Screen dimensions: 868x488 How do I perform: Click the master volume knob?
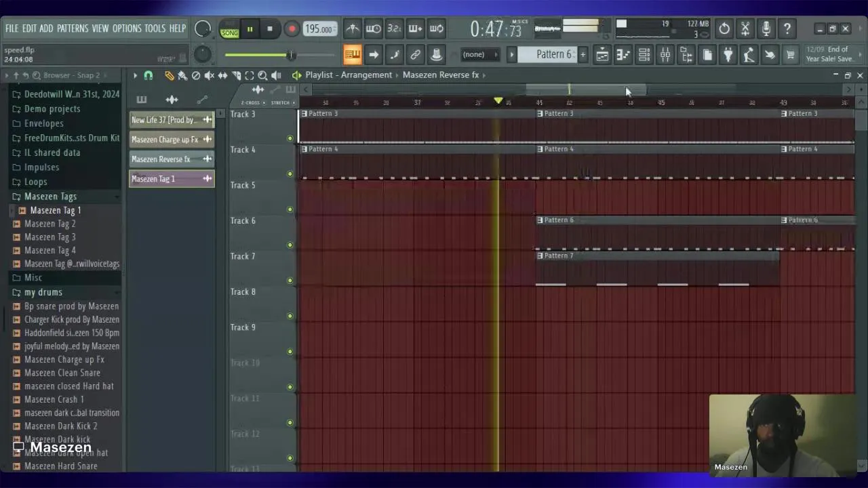click(x=202, y=28)
